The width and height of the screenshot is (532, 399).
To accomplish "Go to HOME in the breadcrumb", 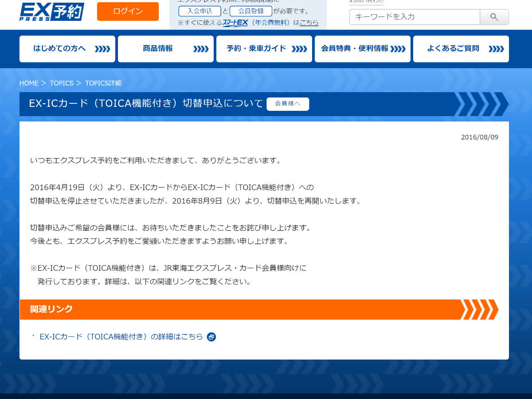I will [x=29, y=83].
